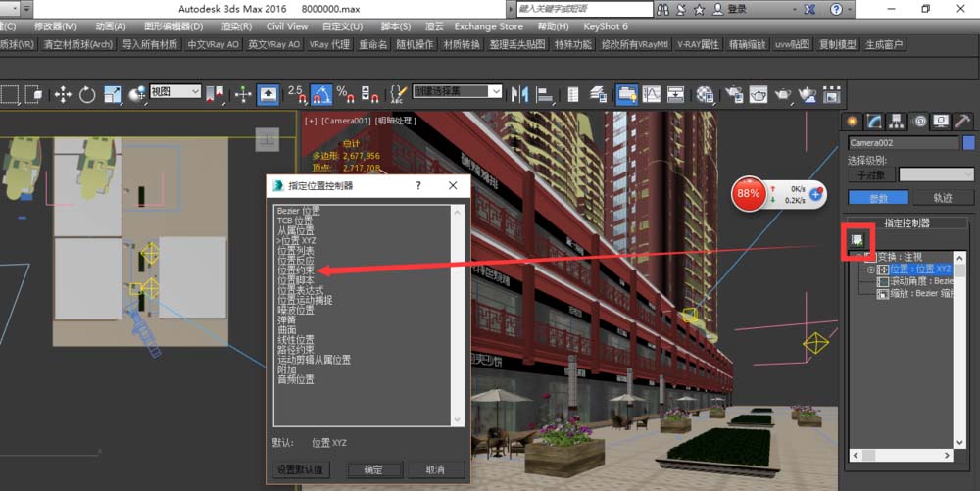Viewport: 980px width, 491px height.
Task: Expand the Position XYZ tree node
Action: (x=870, y=270)
